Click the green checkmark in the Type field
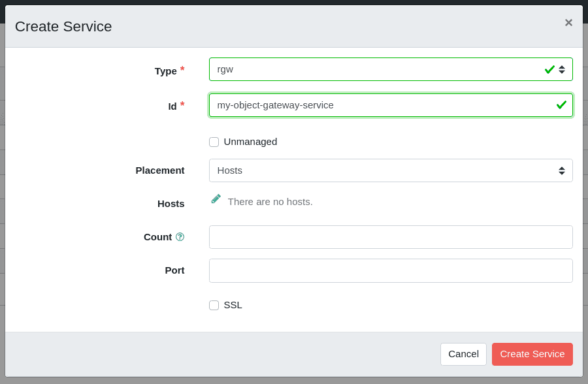 [549, 69]
